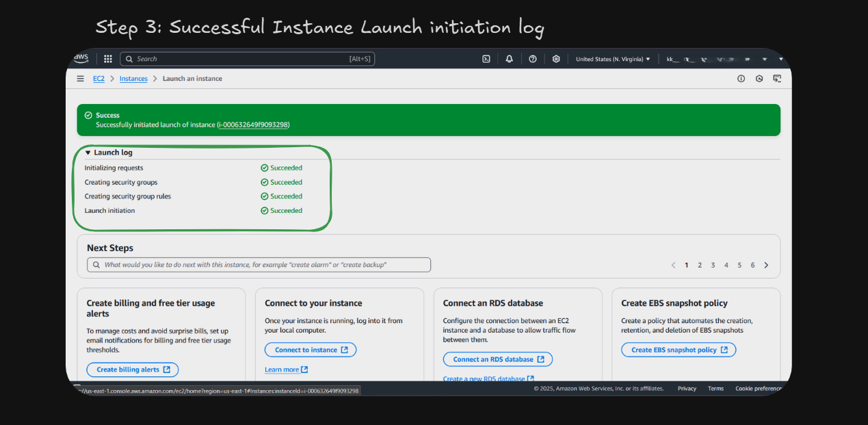Go to previous page of next steps
This screenshot has height=425, width=868.
673,265
